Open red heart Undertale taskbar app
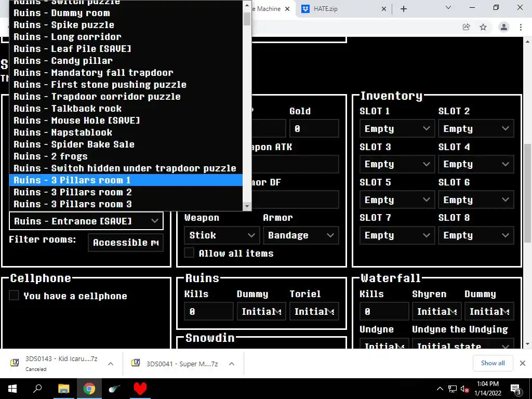 tap(140, 389)
